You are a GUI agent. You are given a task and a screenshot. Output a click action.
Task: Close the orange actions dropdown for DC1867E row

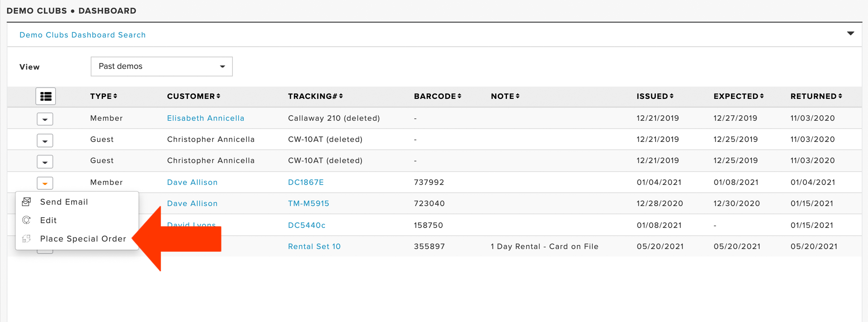coord(45,183)
